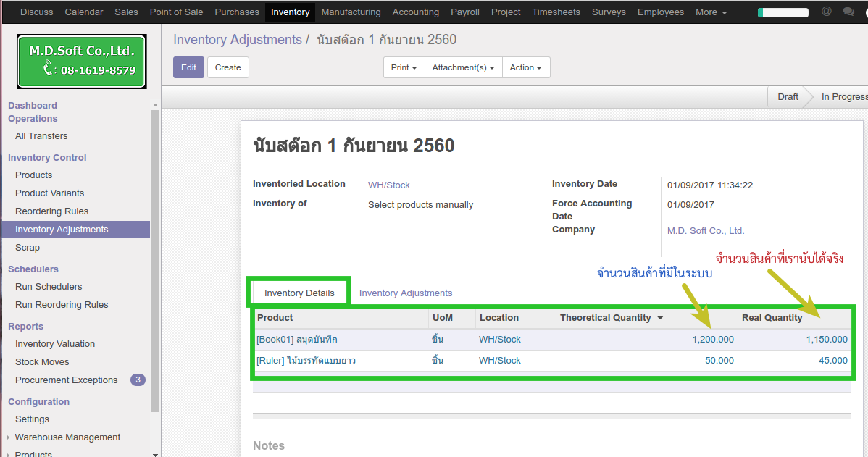Click sidebar scroll-up arrow
This screenshot has height=457, width=868.
[155, 105]
